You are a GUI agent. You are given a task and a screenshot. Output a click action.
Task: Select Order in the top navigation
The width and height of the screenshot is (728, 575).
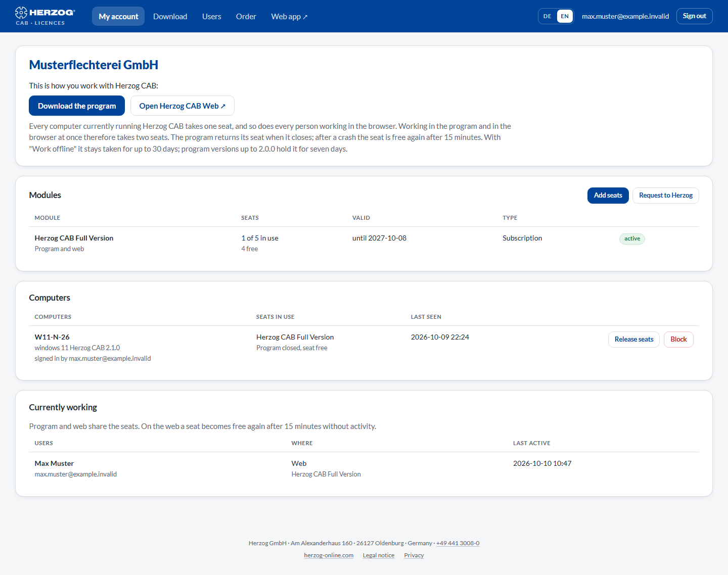(246, 16)
